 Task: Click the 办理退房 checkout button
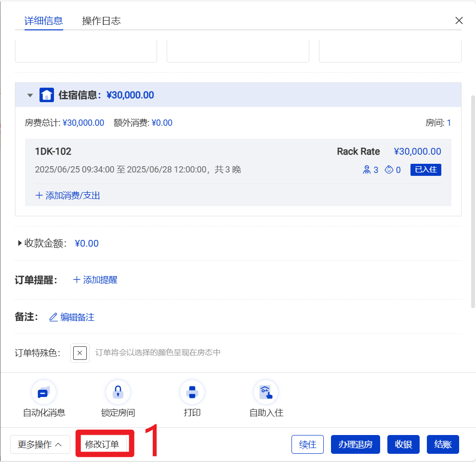[355, 444]
